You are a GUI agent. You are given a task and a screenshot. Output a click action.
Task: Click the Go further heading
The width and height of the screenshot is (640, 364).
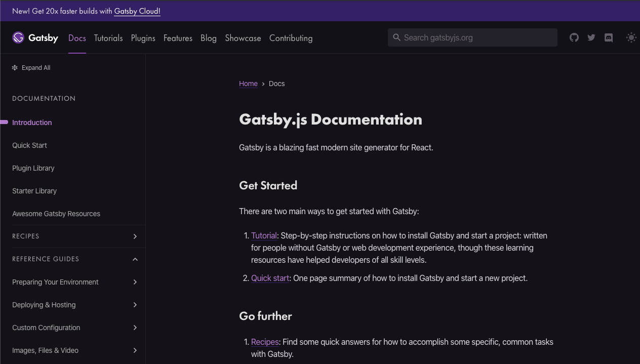(265, 316)
